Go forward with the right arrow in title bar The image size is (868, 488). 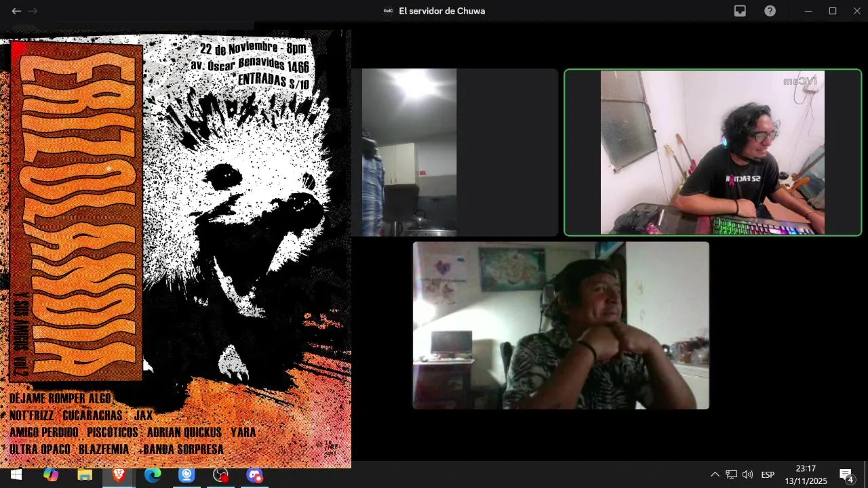tap(33, 11)
